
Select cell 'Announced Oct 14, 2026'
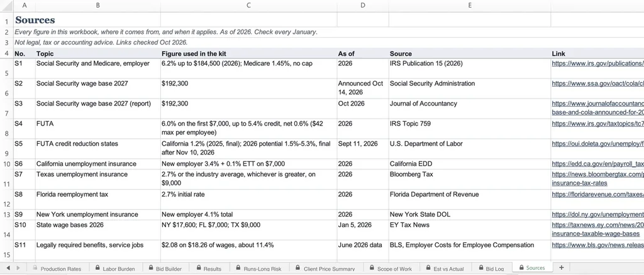tap(363, 88)
